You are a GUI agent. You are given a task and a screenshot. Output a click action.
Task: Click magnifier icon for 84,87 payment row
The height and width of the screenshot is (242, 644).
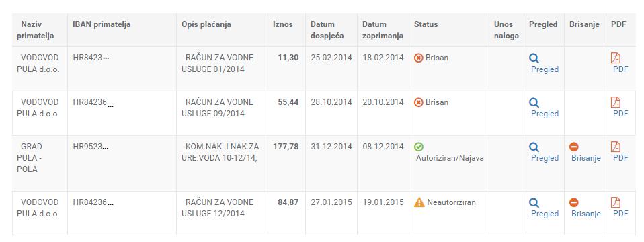pyautogui.click(x=534, y=203)
